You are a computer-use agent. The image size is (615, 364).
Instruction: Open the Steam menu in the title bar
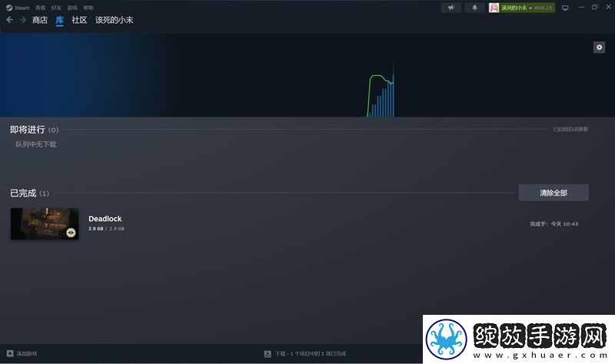[x=22, y=8]
